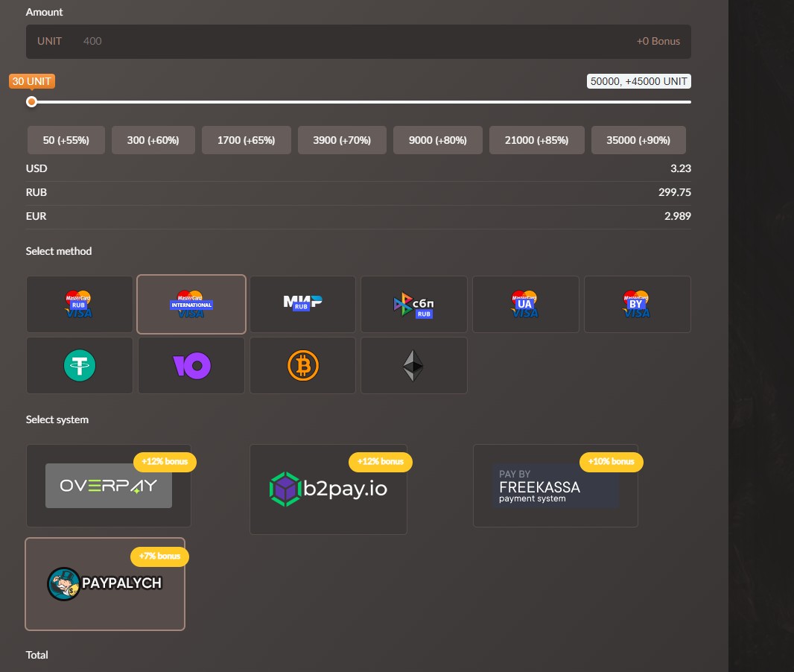Select Visa/MasterCard UA payment method
This screenshot has height=672, width=794.
click(x=525, y=304)
